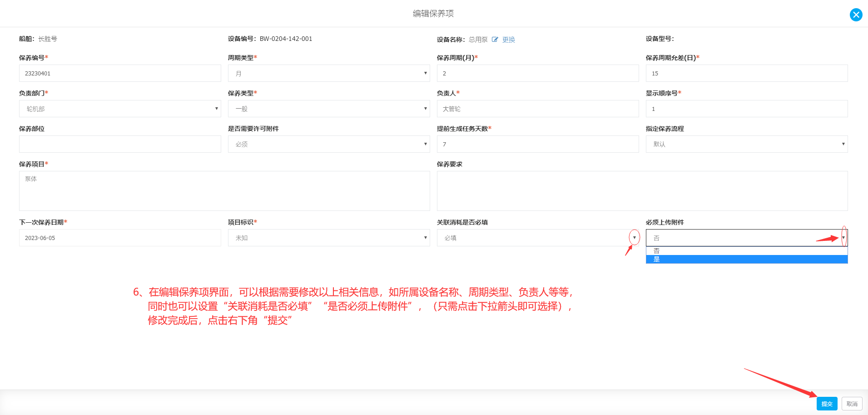Open the 周期类型 dropdown
868x415 pixels.
[329, 73]
